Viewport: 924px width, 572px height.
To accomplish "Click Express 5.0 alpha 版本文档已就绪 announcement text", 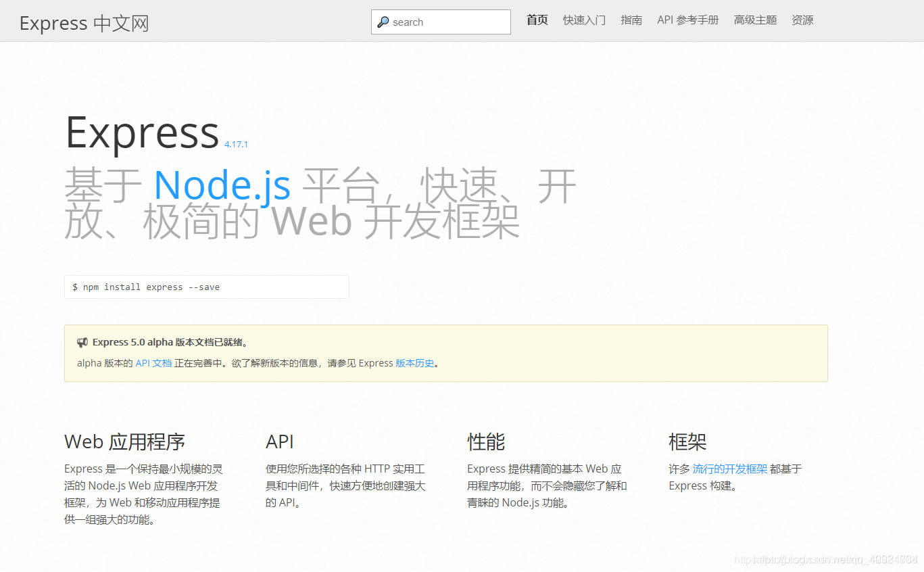I will (x=170, y=342).
